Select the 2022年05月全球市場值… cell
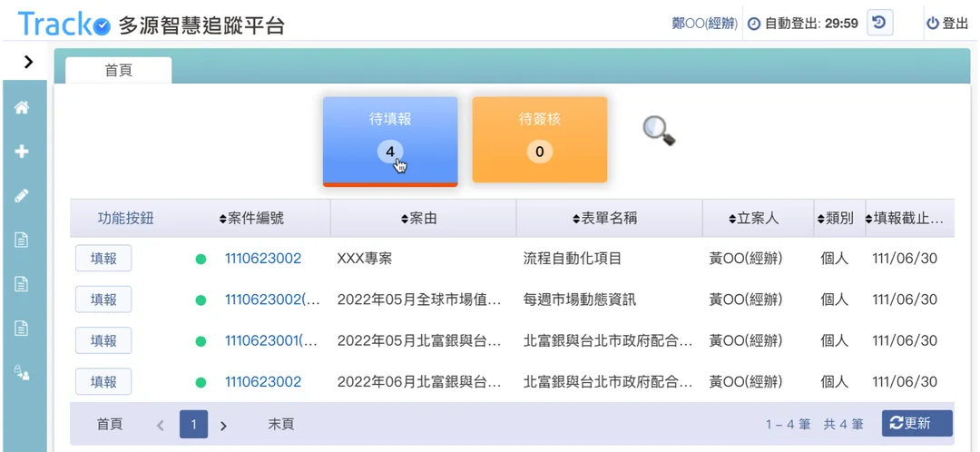 pos(418,300)
